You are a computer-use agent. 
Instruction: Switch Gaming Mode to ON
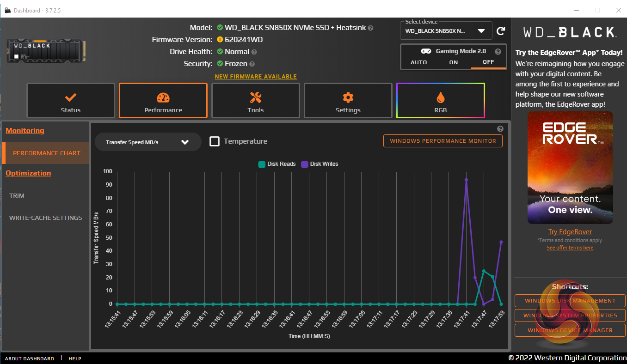coord(454,62)
